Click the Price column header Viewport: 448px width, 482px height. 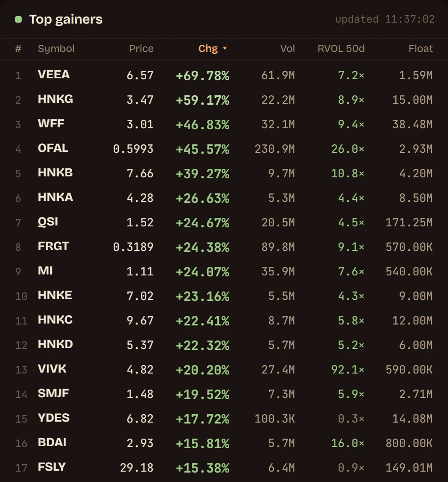pos(141,49)
